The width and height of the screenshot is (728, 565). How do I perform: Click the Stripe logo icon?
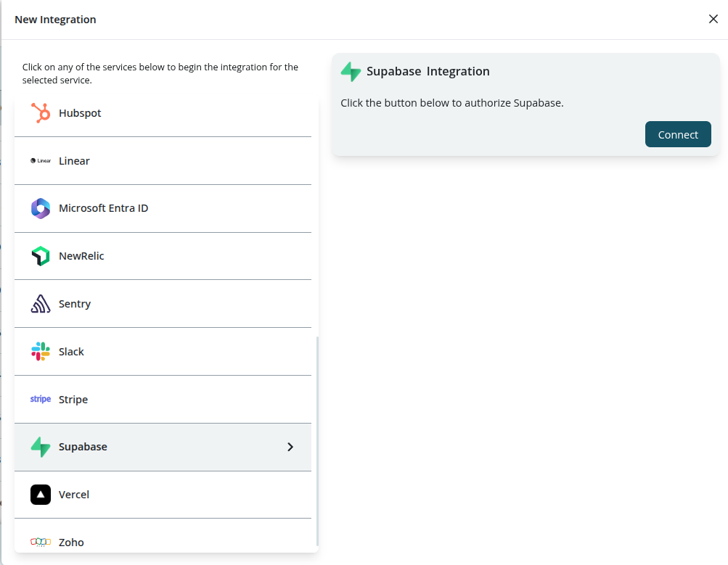(41, 399)
